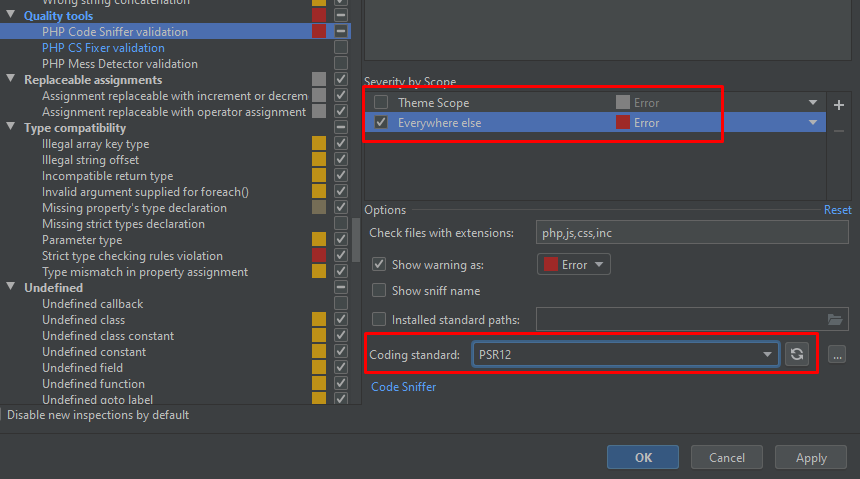Add a new scope with plus icon
Image resolution: width=860 pixels, height=479 pixels.
click(x=839, y=105)
